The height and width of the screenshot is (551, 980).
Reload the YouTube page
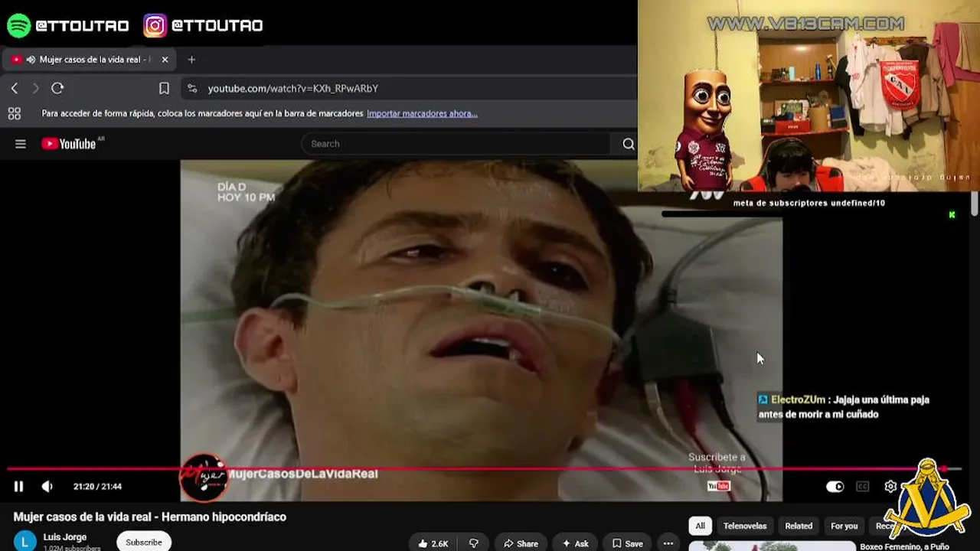(x=57, y=89)
